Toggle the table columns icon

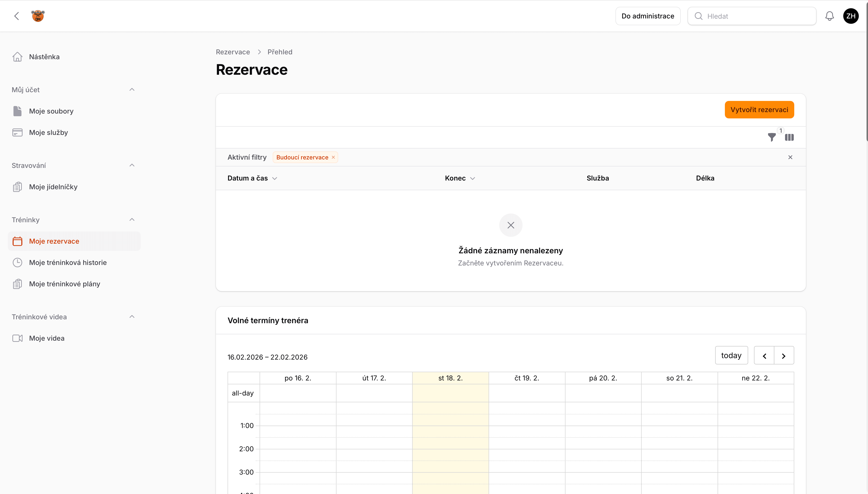pyautogui.click(x=789, y=137)
